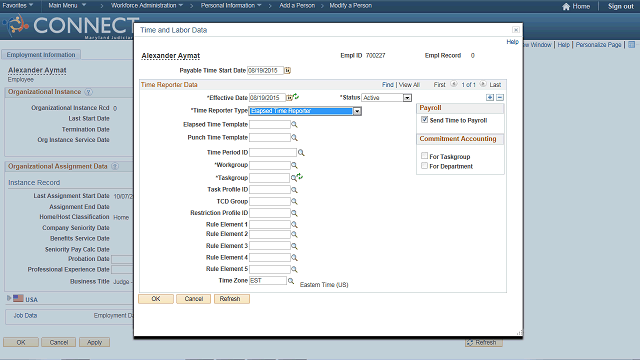Image resolution: width=640 pixels, height=360 pixels.
Task: Look up Restriction Profile ID
Action: (294, 213)
